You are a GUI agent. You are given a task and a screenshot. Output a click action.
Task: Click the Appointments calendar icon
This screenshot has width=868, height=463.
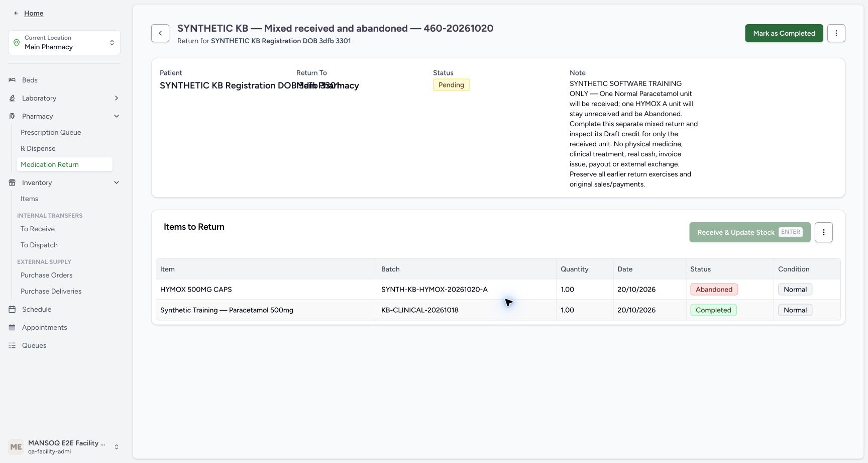click(12, 327)
